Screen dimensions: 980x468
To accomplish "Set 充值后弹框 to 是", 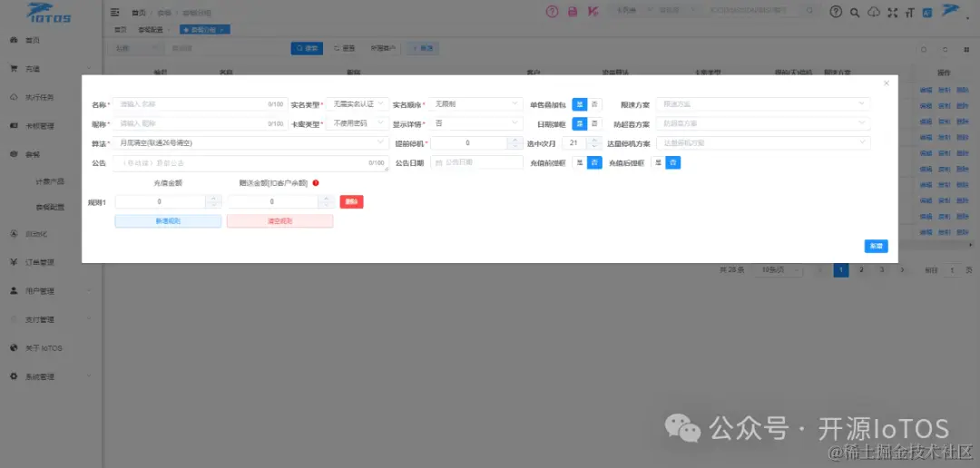I will 658,162.
